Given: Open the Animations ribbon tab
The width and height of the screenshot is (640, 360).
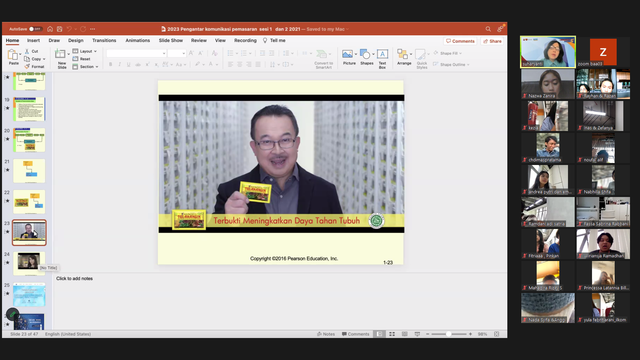Looking at the screenshot, I should (138, 40).
